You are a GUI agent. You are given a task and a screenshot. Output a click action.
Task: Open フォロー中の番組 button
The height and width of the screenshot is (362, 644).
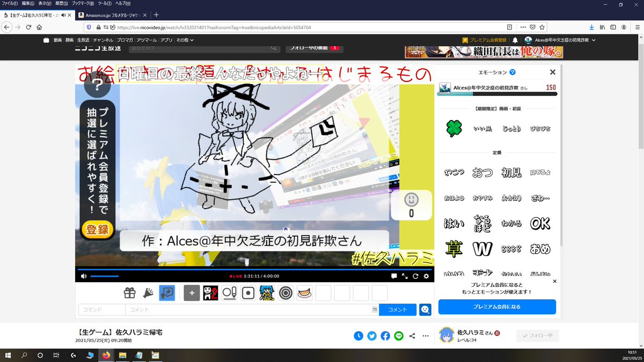coord(314,48)
